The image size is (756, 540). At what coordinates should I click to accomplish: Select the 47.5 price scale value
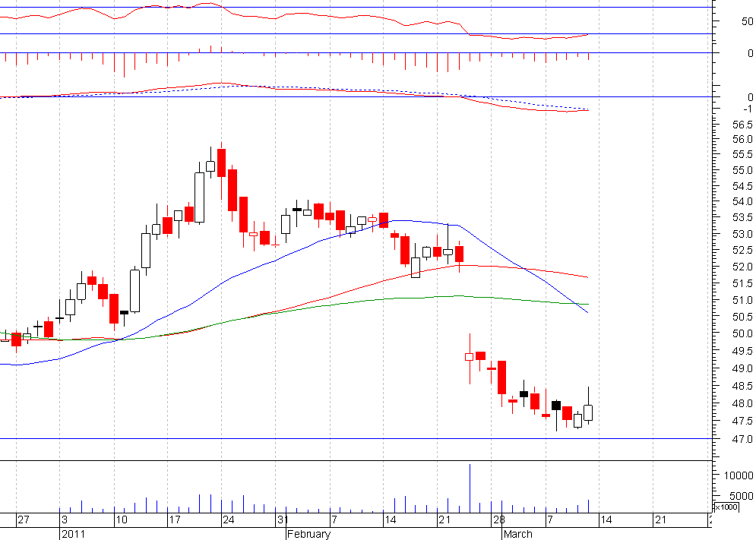coord(742,422)
